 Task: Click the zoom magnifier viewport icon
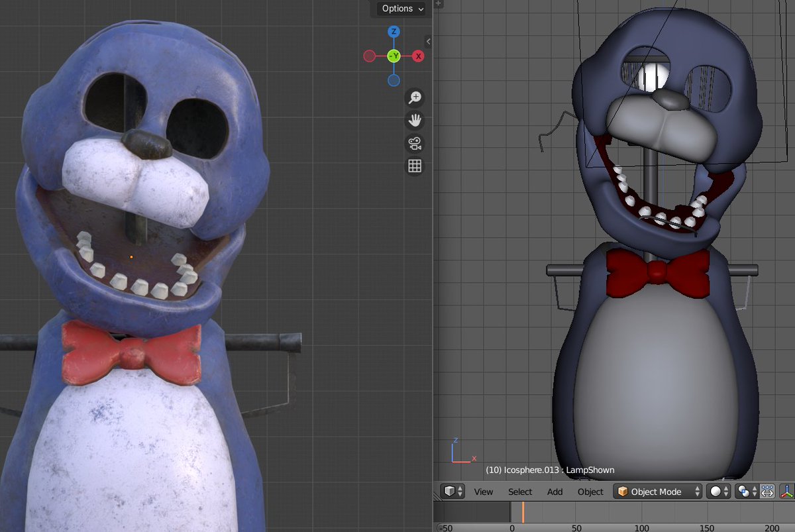coord(415,97)
